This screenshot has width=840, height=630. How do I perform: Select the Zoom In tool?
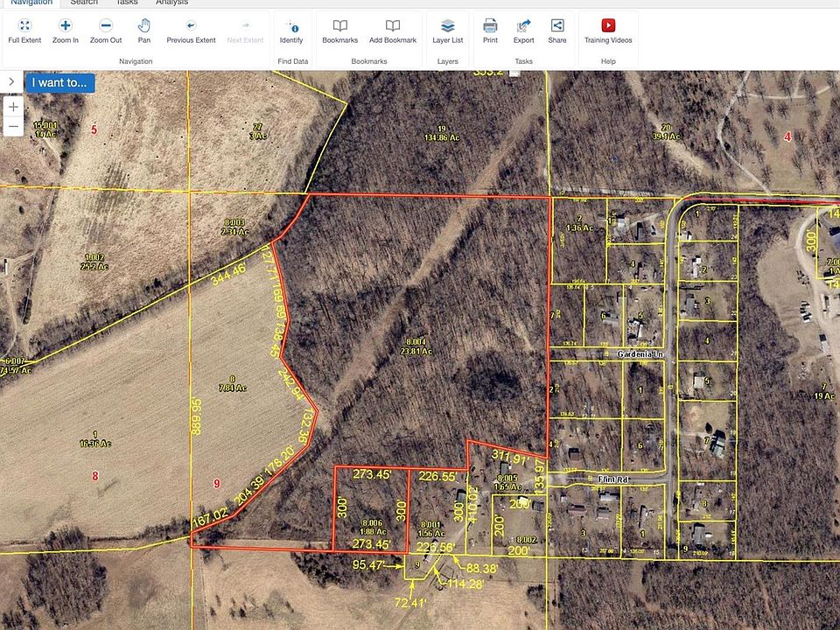click(66, 31)
